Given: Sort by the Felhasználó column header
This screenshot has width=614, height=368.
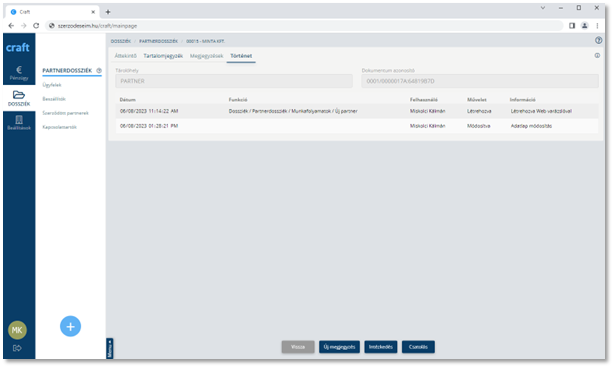Looking at the screenshot, I should 424,100.
